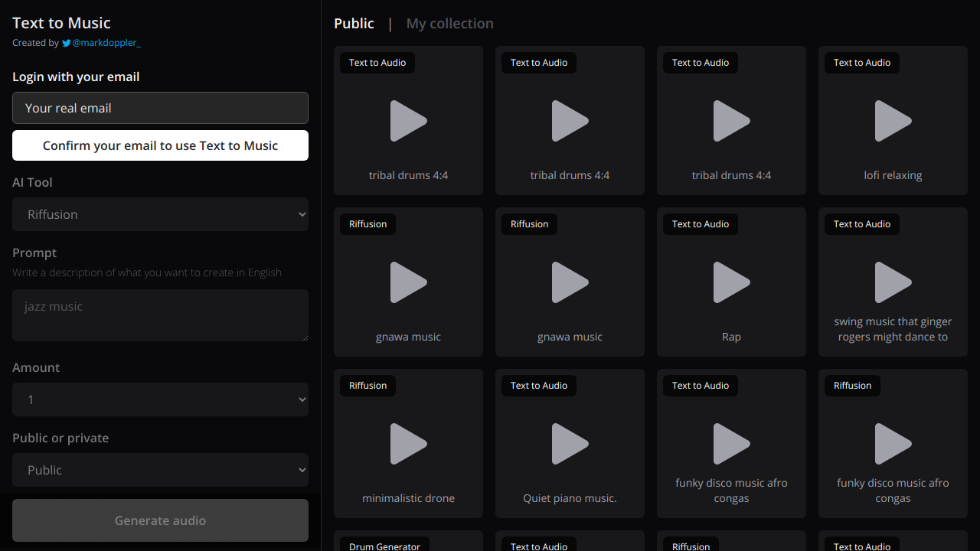Click the "minimalistic drone" caption
The width and height of the screenshot is (980, 551).
[408, 498]
